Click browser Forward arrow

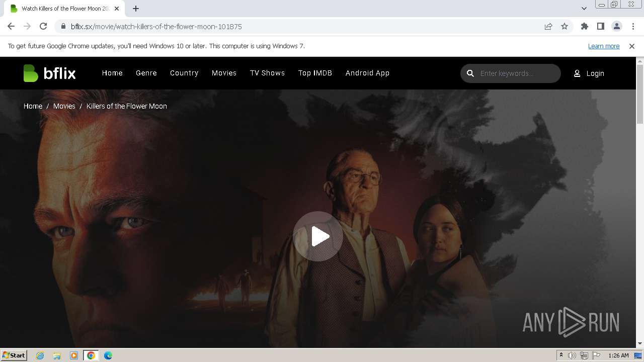(27, 26)
